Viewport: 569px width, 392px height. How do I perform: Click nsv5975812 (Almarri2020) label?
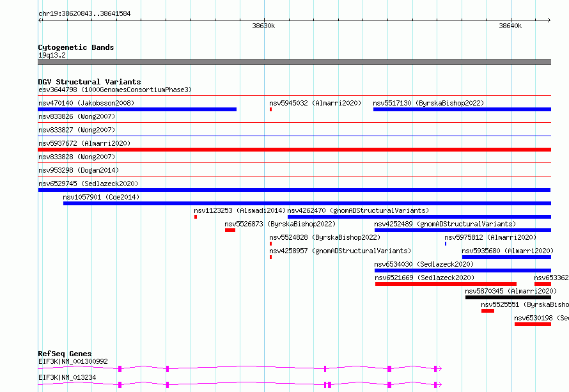click(x=490, y=237)
